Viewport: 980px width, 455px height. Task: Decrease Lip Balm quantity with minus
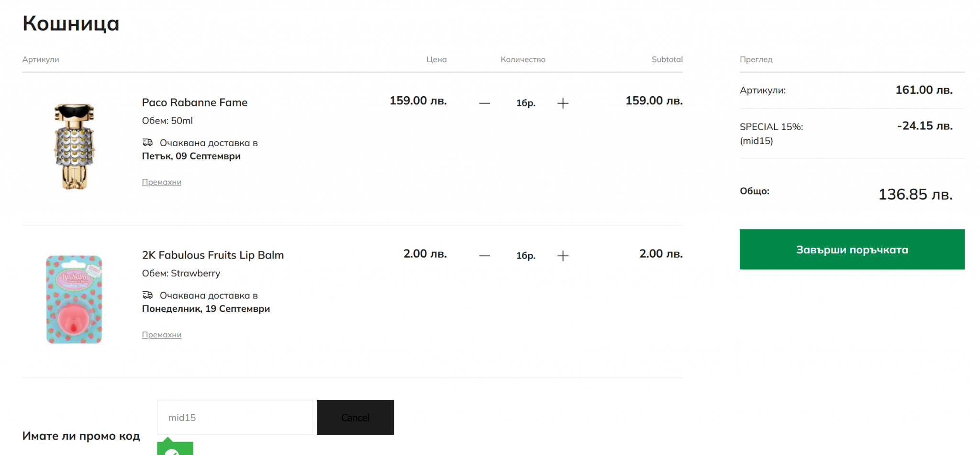coord(484,256)
